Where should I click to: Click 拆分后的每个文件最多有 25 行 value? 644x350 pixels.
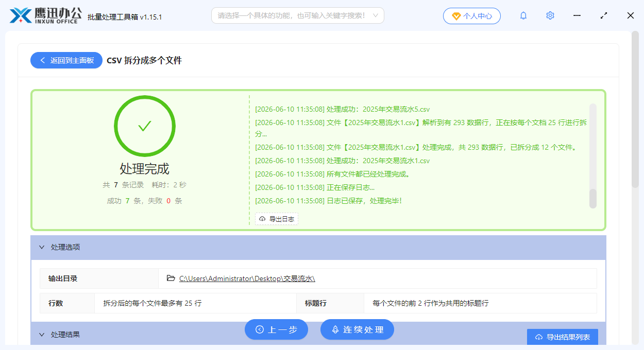point(152,303)
